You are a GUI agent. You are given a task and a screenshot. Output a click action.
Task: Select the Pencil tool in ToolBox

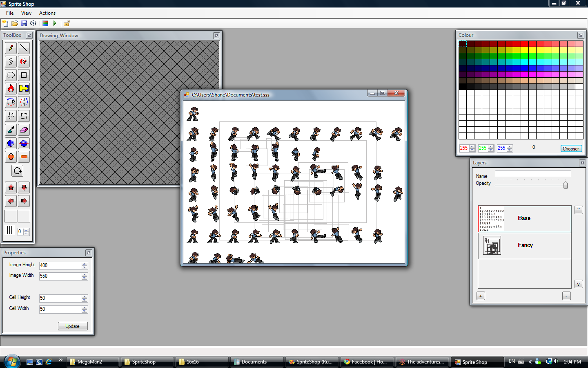click(x=11, y=48)
